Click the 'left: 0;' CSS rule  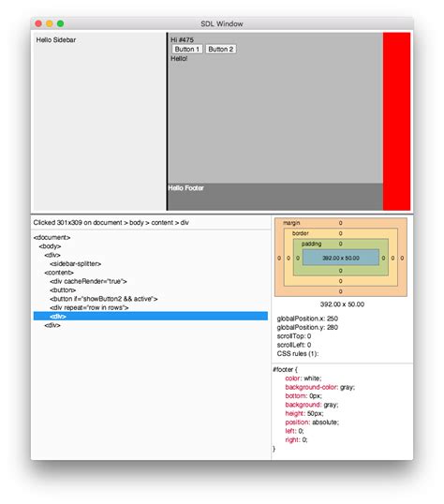tap(294, 431)
